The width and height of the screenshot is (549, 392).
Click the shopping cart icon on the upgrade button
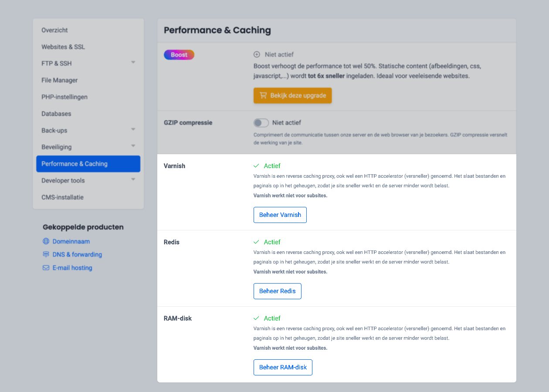pyautogui.click(x=263, y=95)
